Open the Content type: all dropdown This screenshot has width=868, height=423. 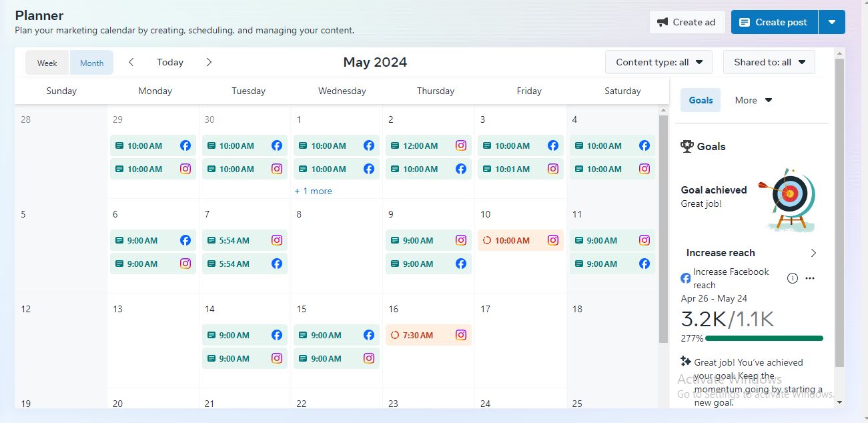tap(659, 62)
